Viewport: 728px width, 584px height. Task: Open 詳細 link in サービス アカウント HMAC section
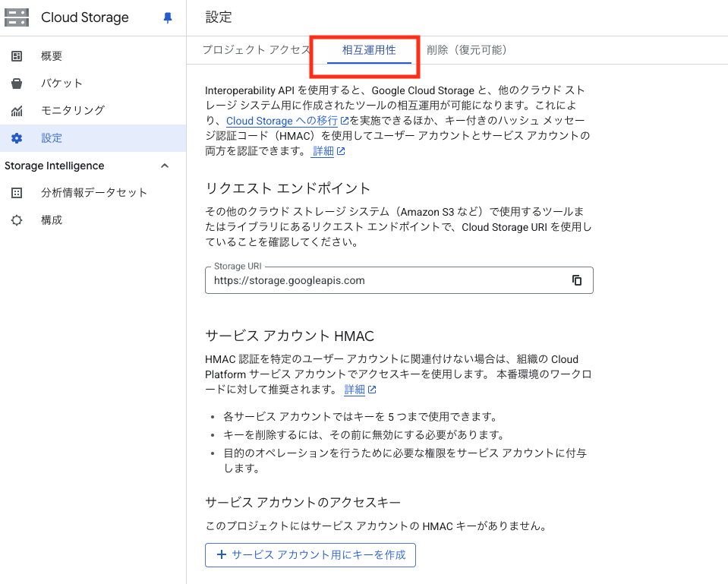click(x=355, y=390)
